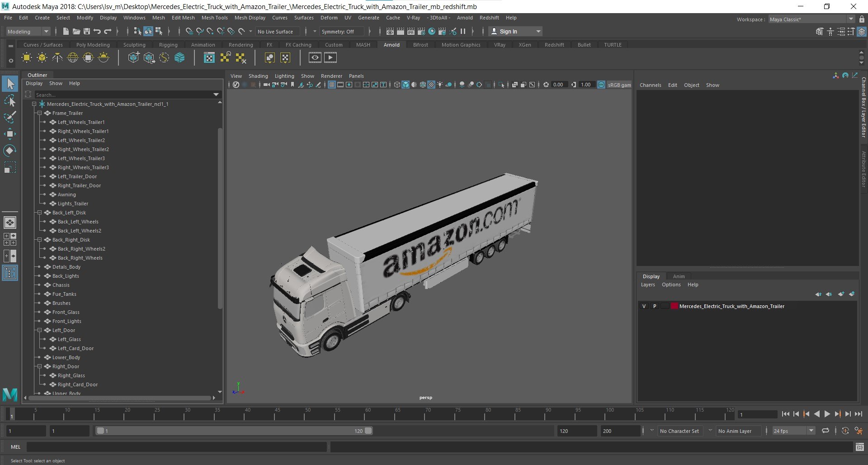The image size is (868, 465).
Task: Create an Arnold volume shelf icon
Action: click(179, 57)
